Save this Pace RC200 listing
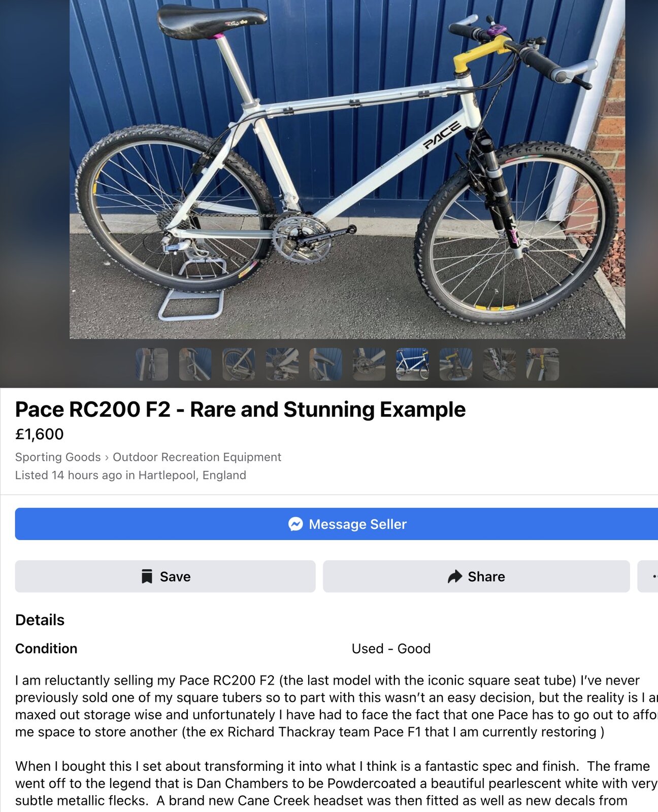The width and height of the screenshot is (658, 812). [x=165, y=577]
